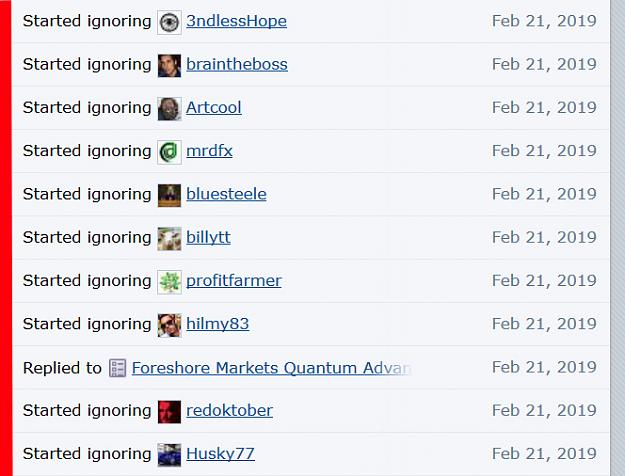
Task: Open Artcool's avatar thumbnail
Action: 169,109
